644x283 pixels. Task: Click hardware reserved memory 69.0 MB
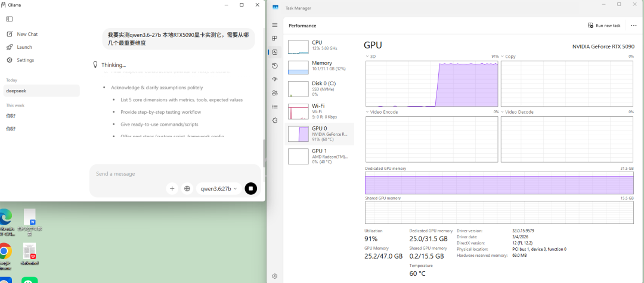(x=519, y=255)
